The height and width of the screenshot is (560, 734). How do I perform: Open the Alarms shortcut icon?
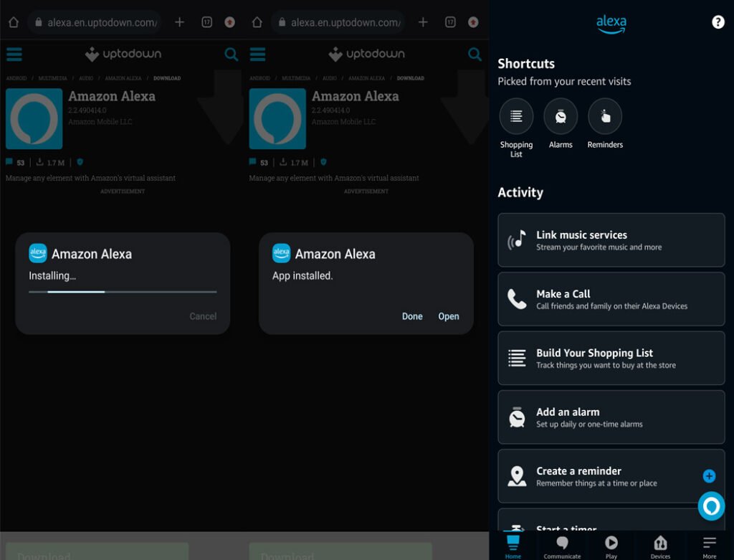[561, 115]
